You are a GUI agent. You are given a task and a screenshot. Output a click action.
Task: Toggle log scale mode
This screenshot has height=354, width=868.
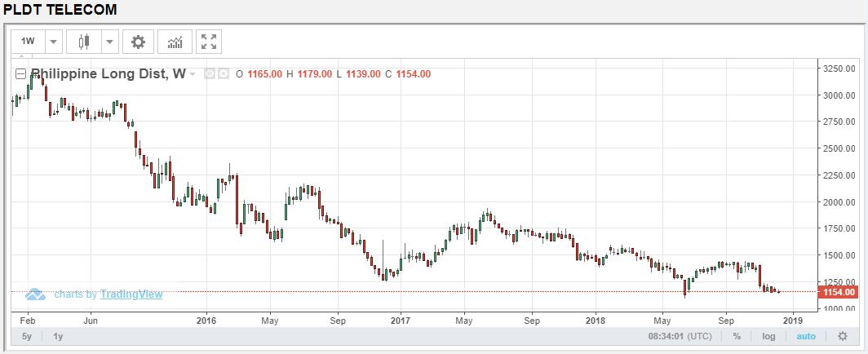768,336
